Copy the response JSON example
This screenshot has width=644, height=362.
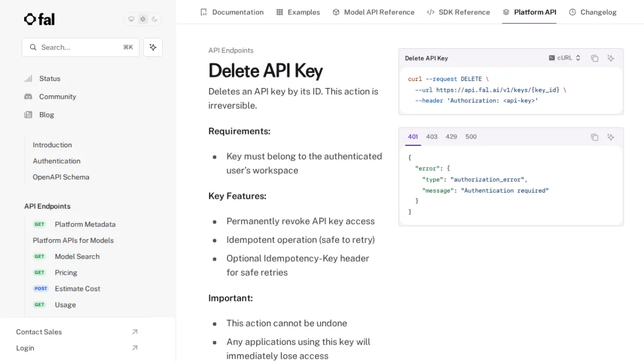point(595,137)
